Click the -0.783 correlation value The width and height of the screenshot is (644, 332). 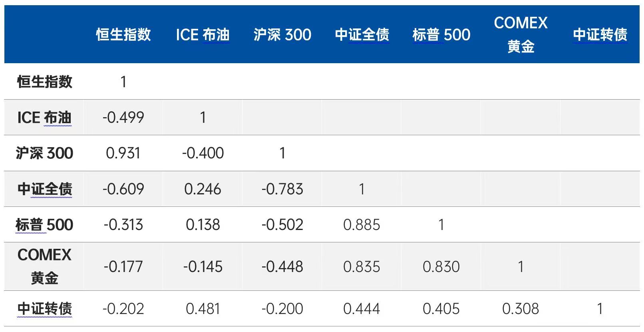pyautogui.click(x=282, y=189)
